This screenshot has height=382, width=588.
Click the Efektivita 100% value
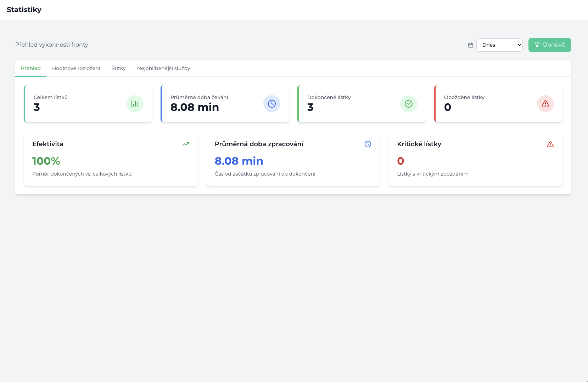46,161
